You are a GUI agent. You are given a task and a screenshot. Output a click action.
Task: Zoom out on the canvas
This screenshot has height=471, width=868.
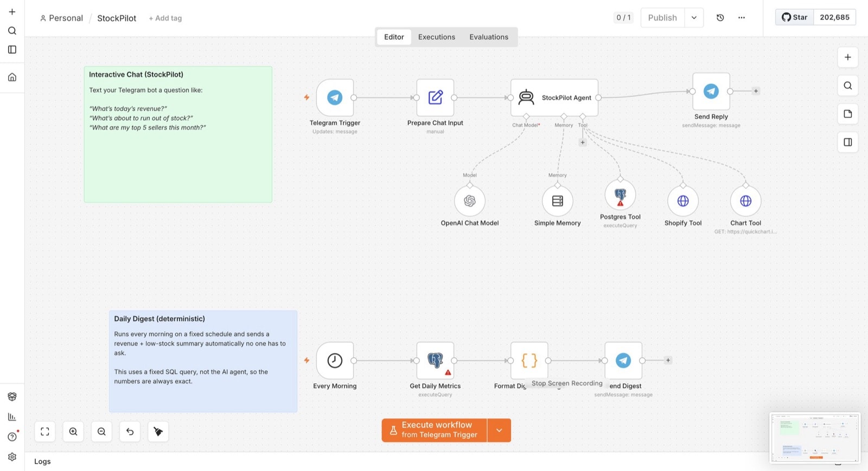coord(101,431)
